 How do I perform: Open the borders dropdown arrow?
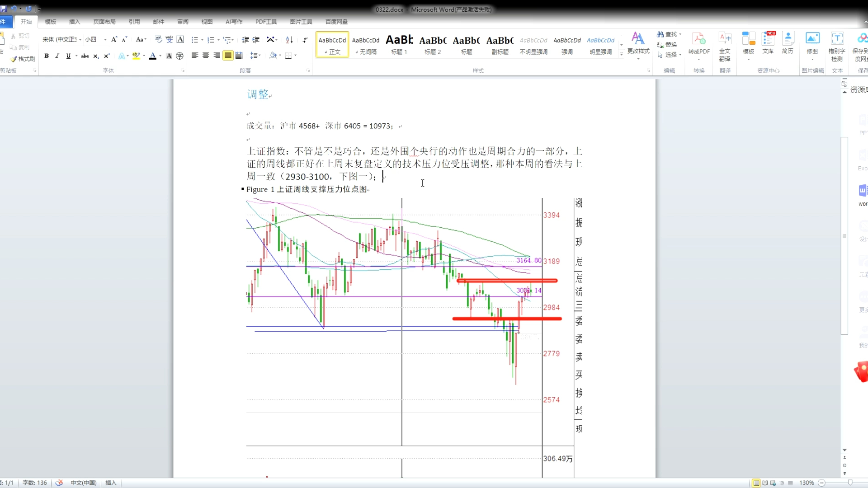(x=296, y=56)
